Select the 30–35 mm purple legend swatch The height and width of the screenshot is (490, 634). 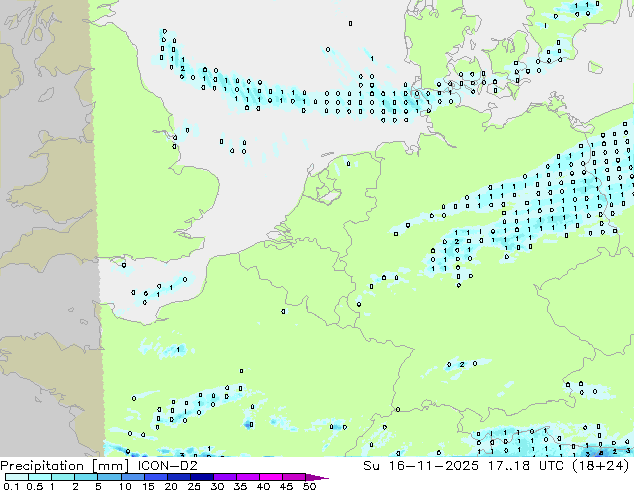tap(224, 477)
